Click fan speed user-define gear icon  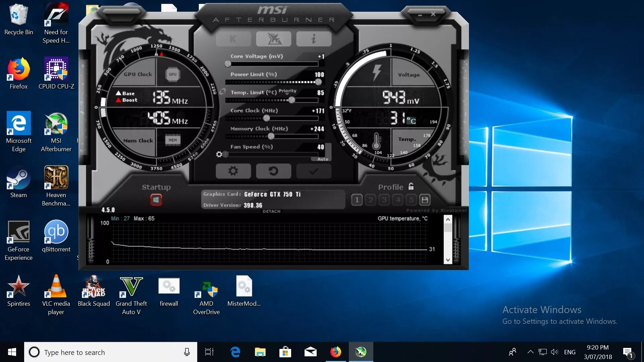tap(219, 154)
